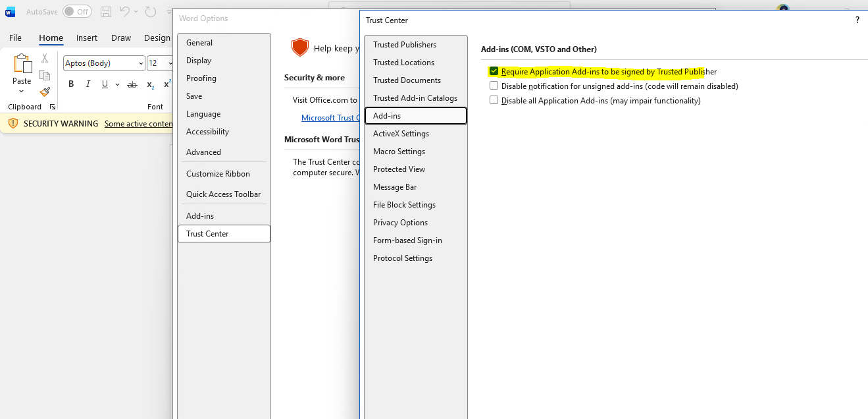This screenshot has width=868, height=419.
Task: Click the Copy icon in Clipboard group
Action: [44, 75]
